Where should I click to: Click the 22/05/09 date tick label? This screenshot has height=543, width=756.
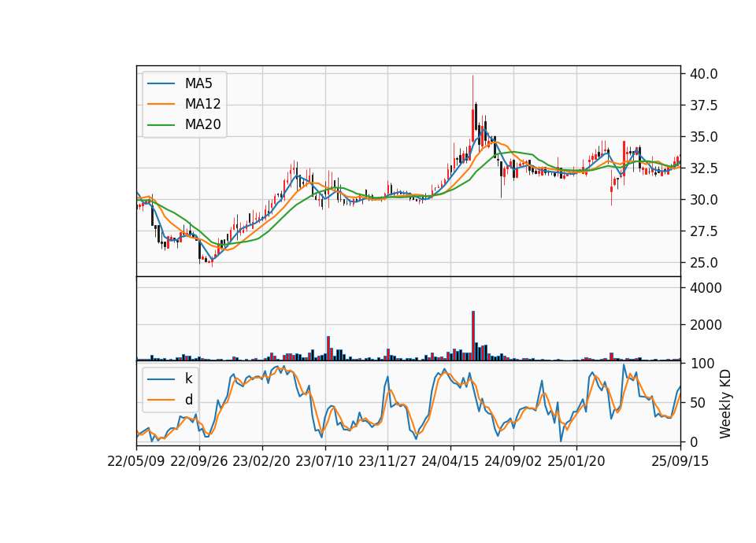(x=136, y=461)
